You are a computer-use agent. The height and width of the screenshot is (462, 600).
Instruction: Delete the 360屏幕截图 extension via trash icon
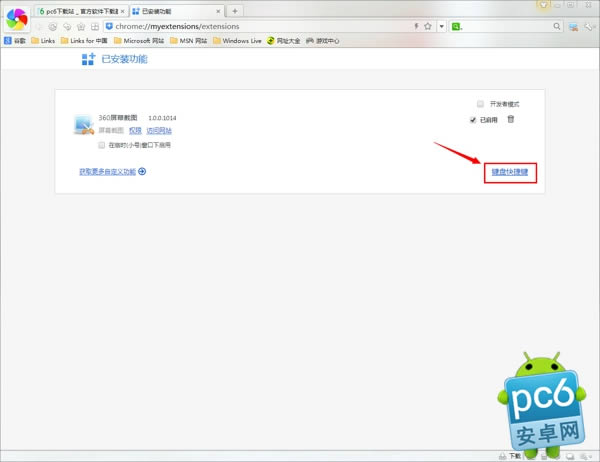point(511,120)
